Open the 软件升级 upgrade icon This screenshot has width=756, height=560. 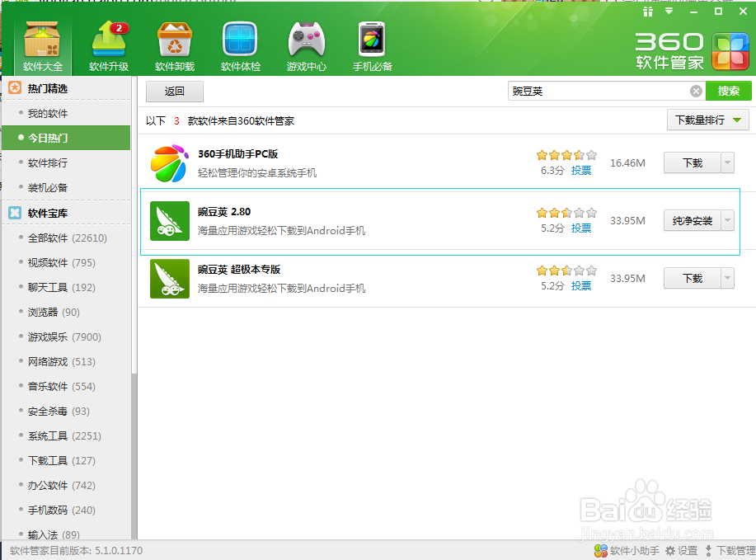point(109,46)
